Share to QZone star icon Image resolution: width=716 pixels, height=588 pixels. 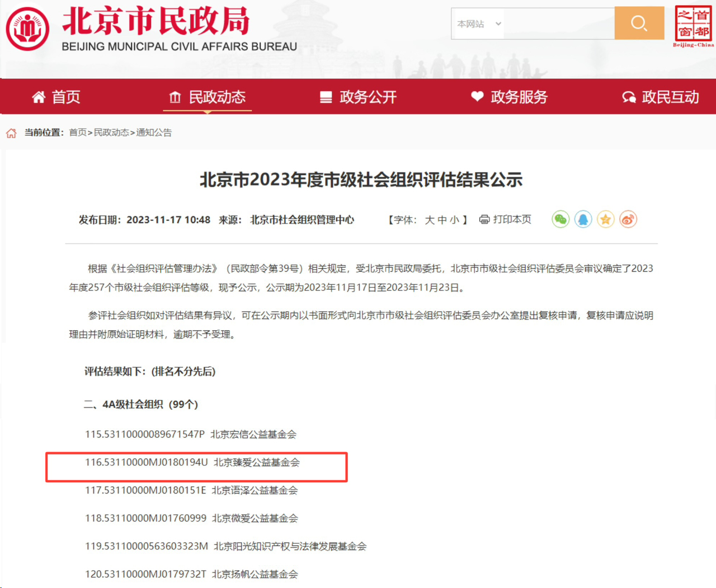pos(605,219)
